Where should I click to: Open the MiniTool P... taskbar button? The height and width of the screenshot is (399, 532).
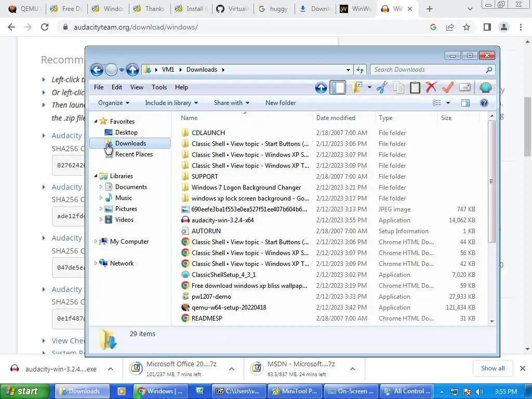pyautogui.click(x=295, y=391)
